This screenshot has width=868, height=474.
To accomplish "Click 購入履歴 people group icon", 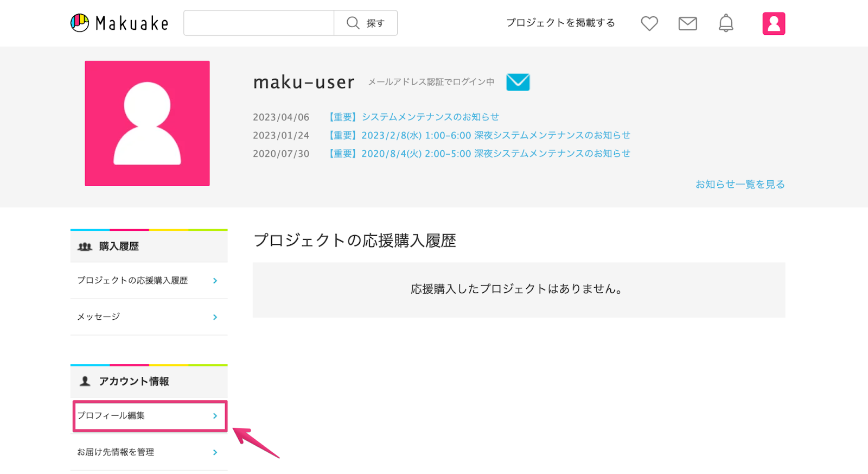I will click(85, 247).
